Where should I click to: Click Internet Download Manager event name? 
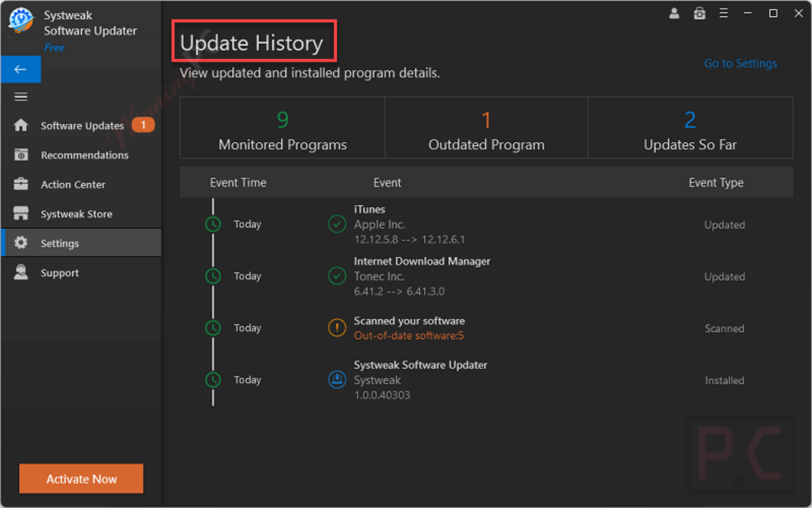point(422,261)
